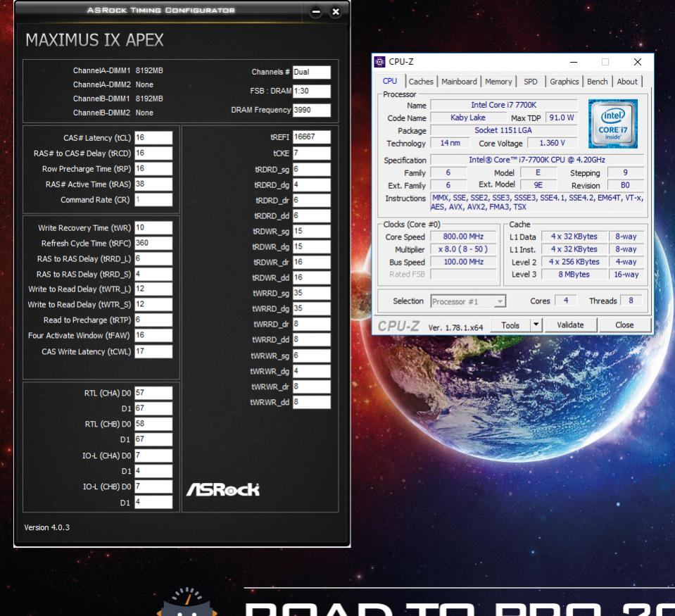Click the IO-L (CHA) D0 field
This screenshot has height=616, width=675.
pos(153,455)
